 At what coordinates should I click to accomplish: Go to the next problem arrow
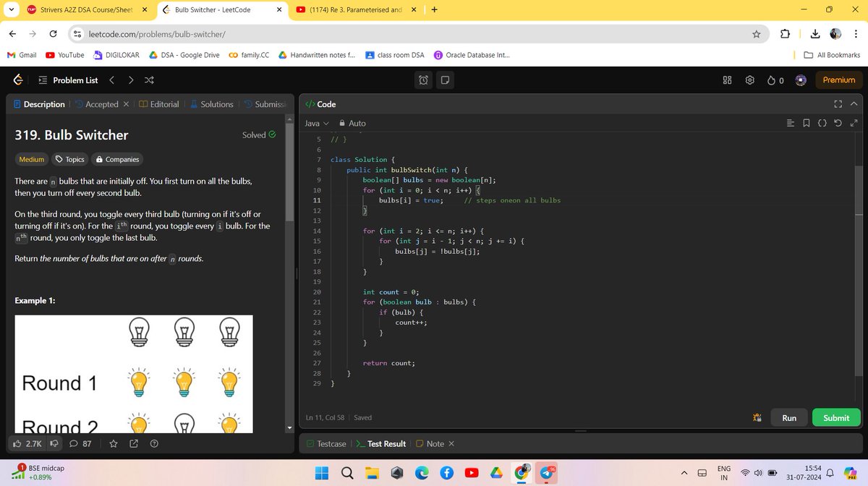click(x=130, y=80)
